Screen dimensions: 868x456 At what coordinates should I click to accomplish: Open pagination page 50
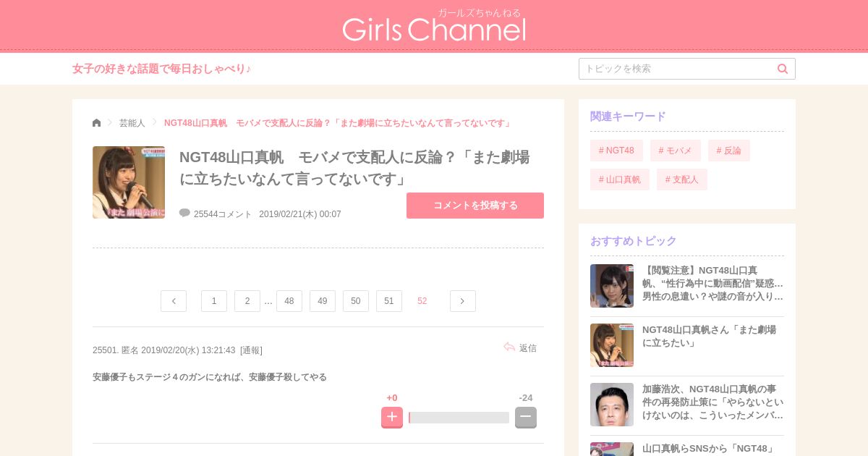[x=356, y=301]
